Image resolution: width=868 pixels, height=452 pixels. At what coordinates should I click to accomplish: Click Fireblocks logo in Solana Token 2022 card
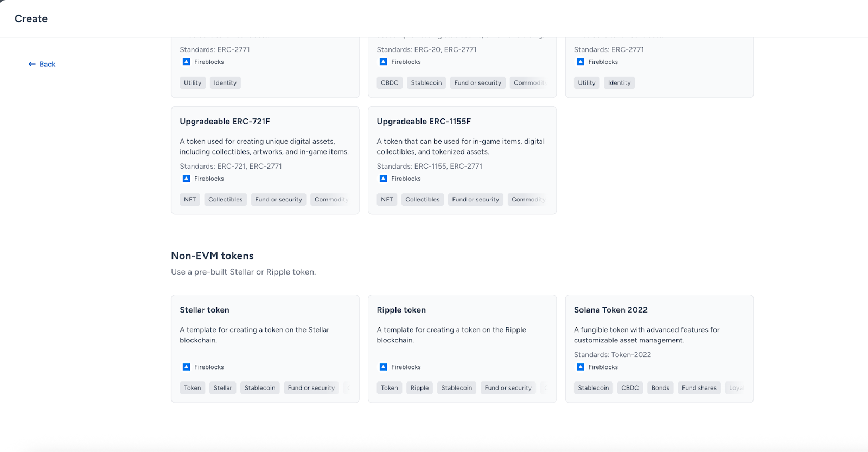coord(580,367)
